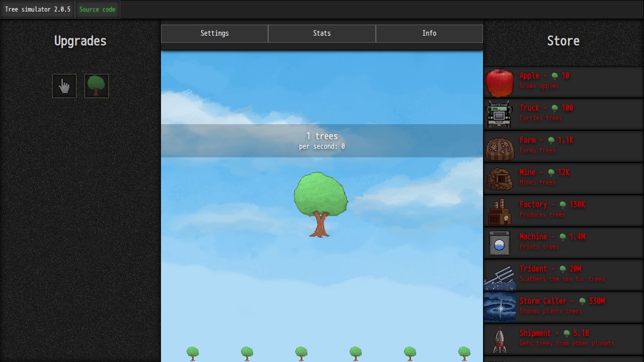Click 'Storms plants trees' description
The height and width of the screenshot is (362, 644).
click(x=550, y=311)
